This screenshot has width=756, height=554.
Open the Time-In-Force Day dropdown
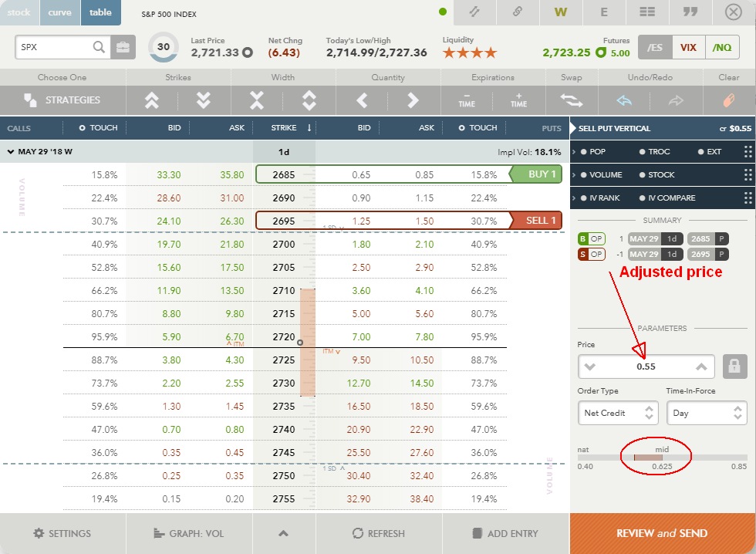707,414
